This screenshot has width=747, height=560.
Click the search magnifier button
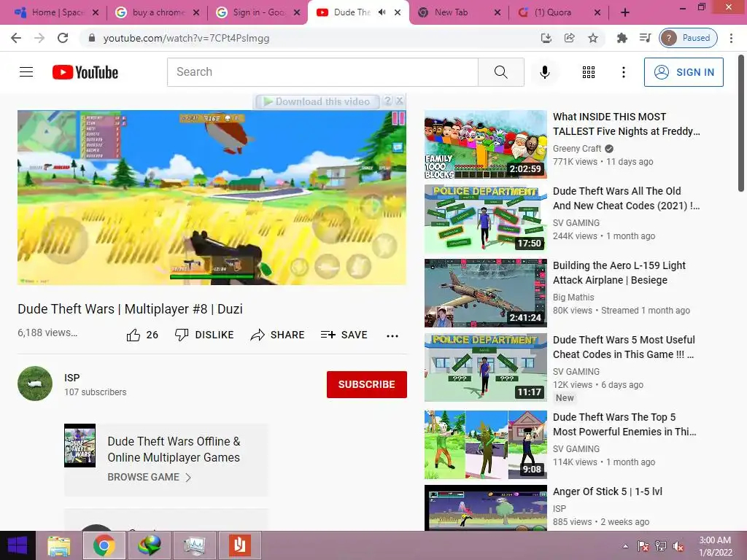click(500, 72)
